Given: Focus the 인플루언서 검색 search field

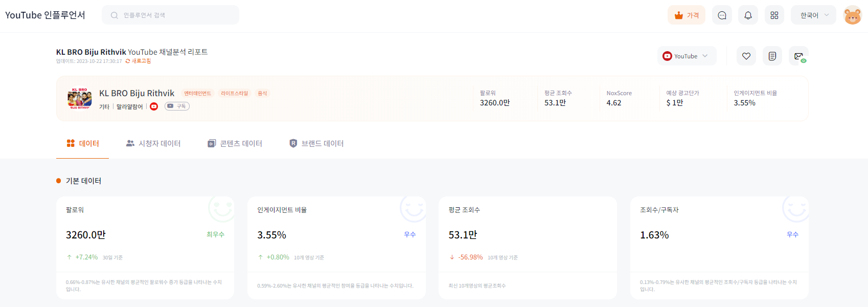Looking at the screenshot, I should (171, 15).
